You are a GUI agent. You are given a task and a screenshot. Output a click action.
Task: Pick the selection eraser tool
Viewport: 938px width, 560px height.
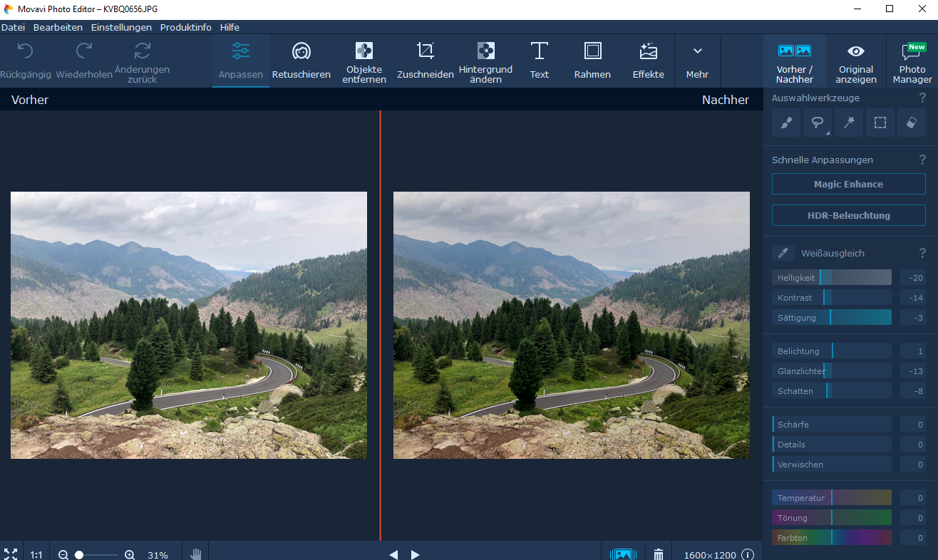pyautogui.click(x=912, y=123)
